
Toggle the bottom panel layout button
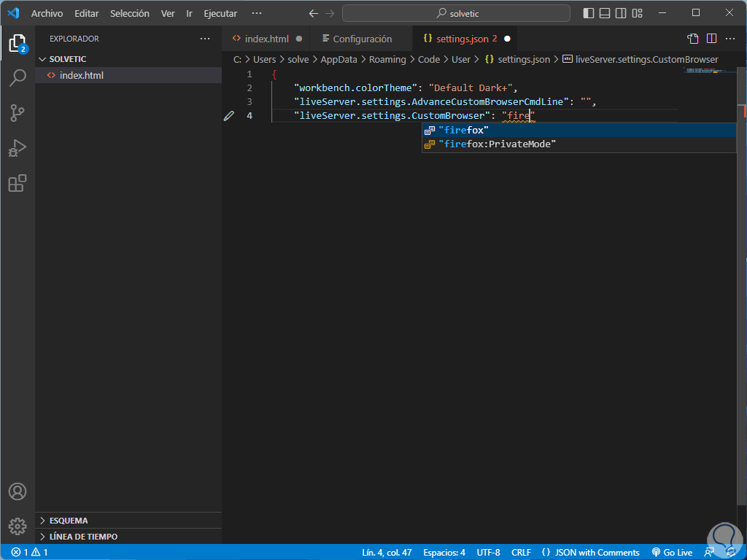(605, 13)
